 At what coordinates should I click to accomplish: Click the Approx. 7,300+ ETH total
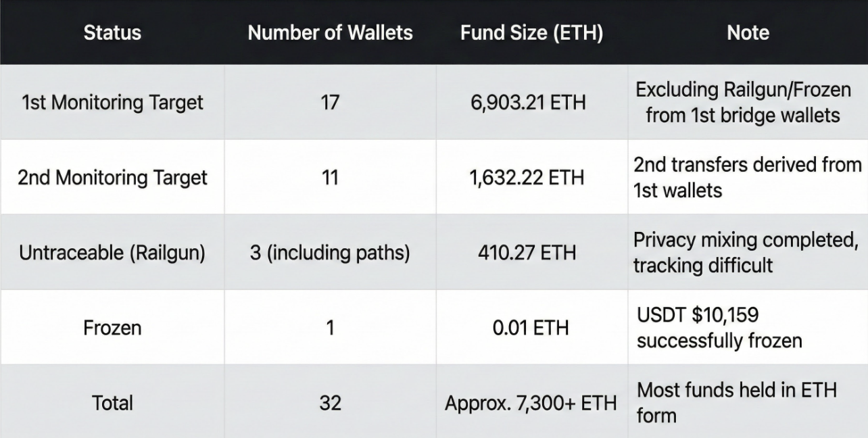point(531,404)
